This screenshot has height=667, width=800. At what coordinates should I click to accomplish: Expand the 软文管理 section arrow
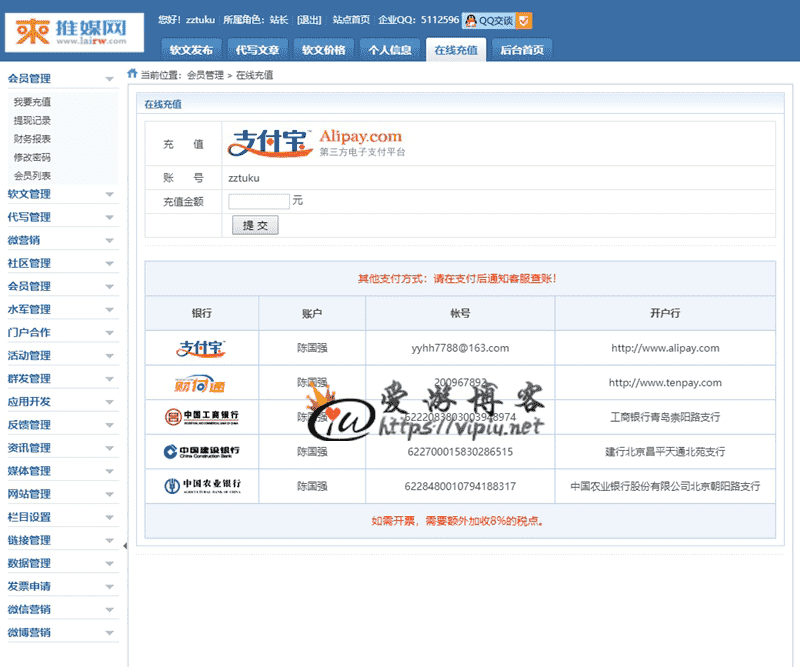109,194
